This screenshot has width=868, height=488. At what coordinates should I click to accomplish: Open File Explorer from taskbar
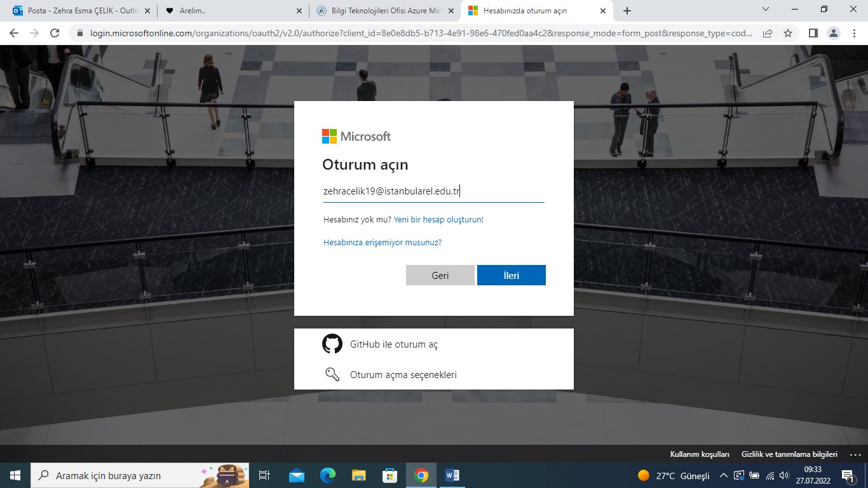(359, 475)
